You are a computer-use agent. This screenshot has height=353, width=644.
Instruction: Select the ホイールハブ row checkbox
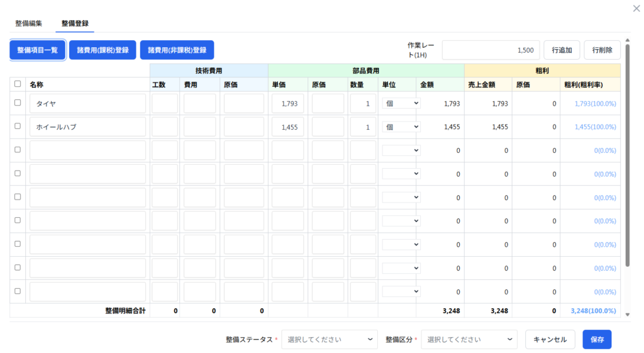point(18,126)
